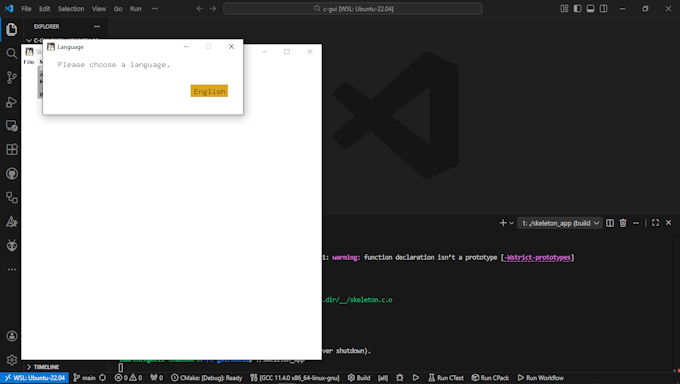Show additional views ellipsis in activity bar
The width and height of the screenshot is (680, 384).
pos(12,269)
